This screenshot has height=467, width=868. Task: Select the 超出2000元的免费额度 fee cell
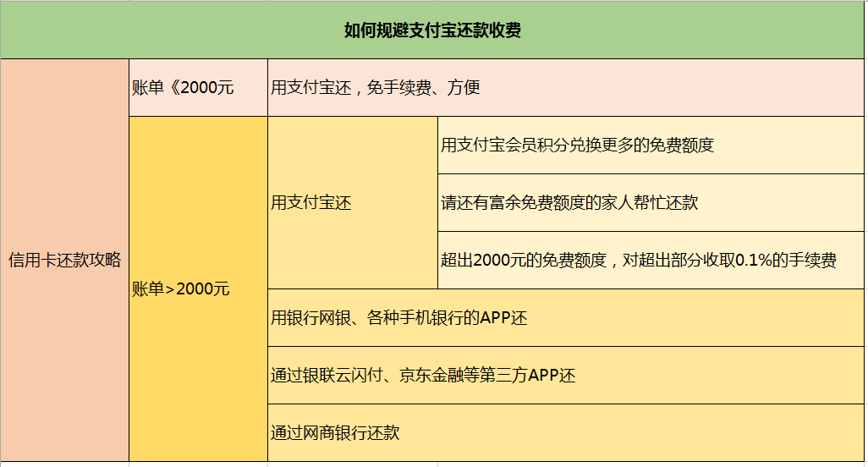[x=651, y=260]
